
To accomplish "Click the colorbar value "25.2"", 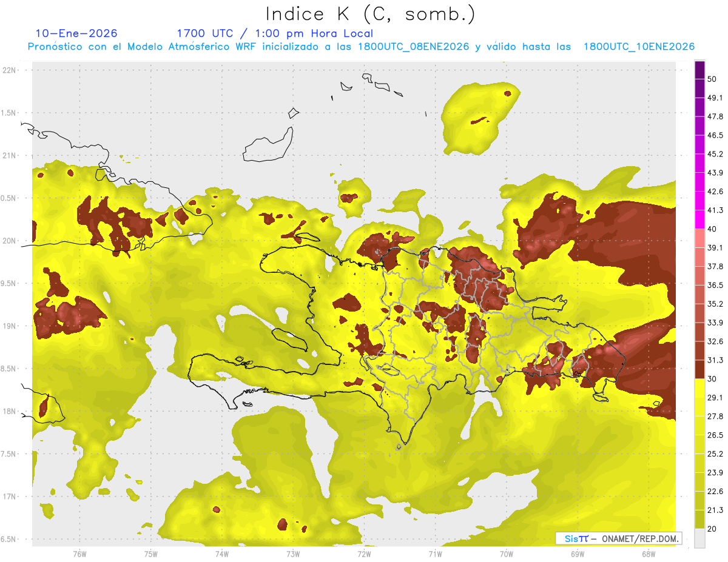I will [715, 453].
